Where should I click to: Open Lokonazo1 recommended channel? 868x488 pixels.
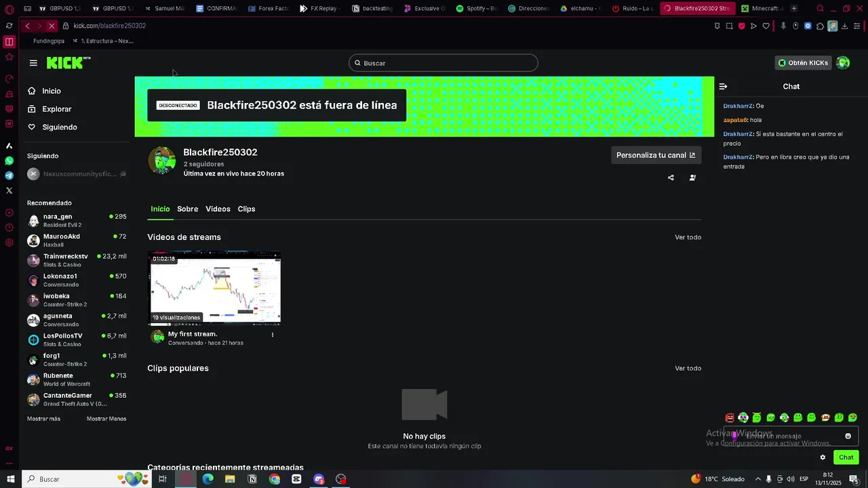click(x=77, y=281)
